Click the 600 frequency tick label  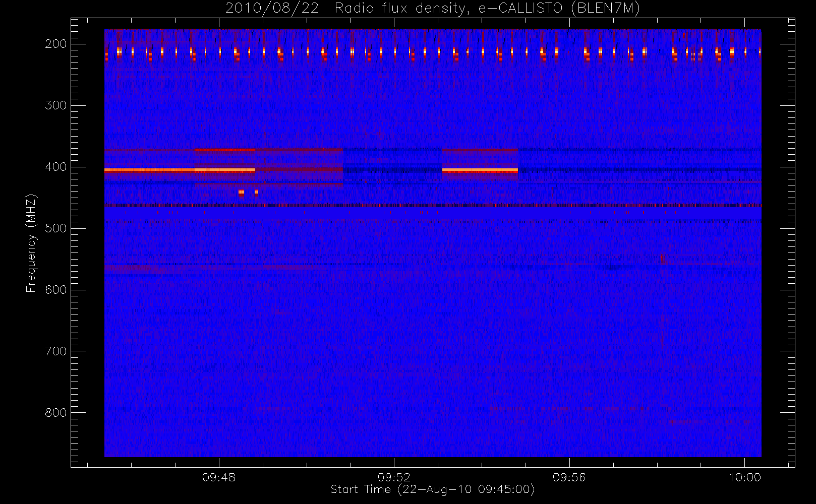[56, 290]
